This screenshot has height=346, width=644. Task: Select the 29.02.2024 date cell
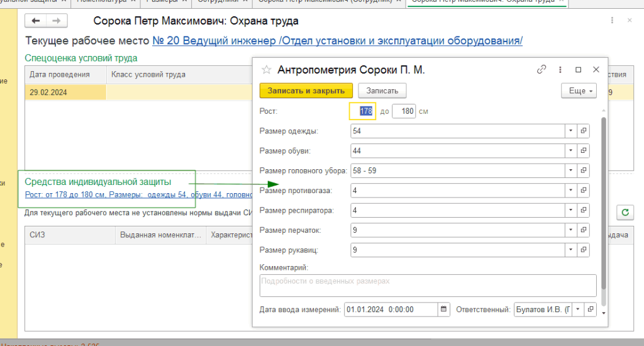tap(65, 92)
